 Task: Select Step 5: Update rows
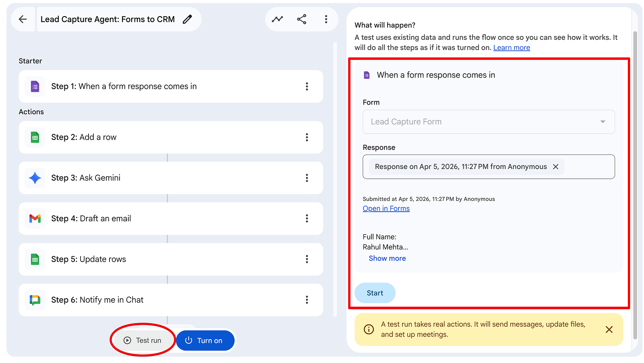(171, 259)
